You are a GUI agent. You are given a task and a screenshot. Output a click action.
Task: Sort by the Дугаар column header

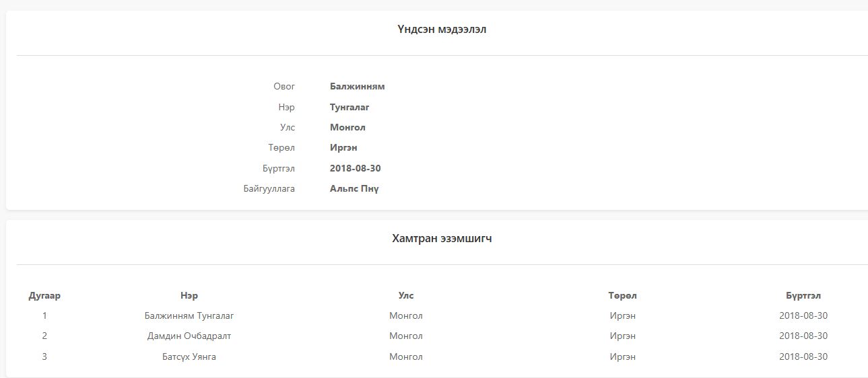click(x=44, y=295)
